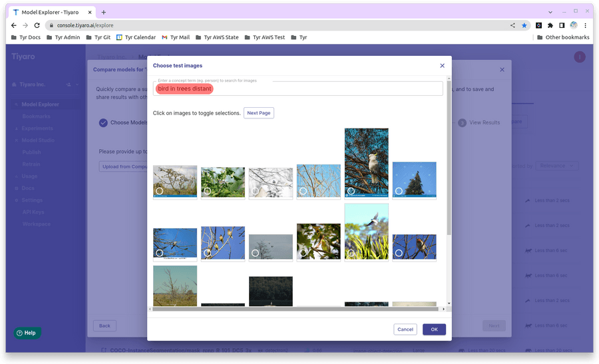The image size is (599, 364).
Task: Open the Tyr AWS State bookmark folder
Action: [x=217, y=37]
